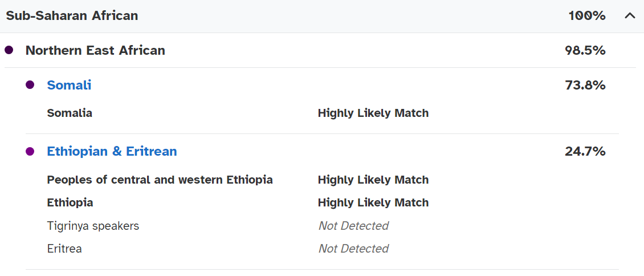Click Not Detected status for Eritrea

coord(353,249)
